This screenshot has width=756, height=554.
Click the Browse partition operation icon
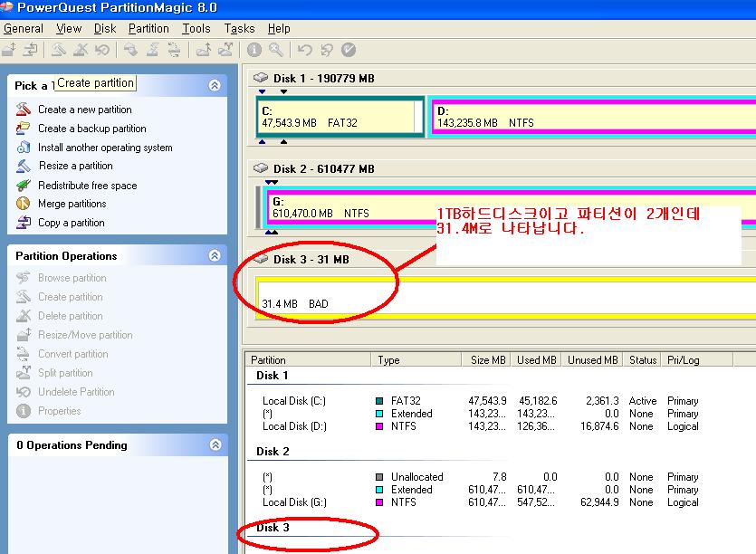[24, 278]
